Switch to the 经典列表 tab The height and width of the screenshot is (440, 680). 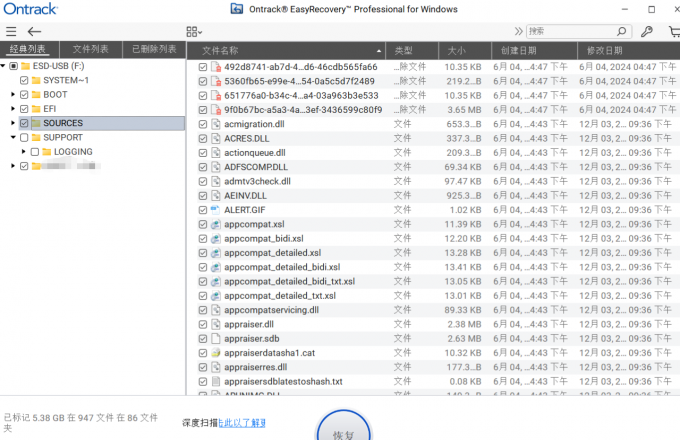(x=28, y=49)
